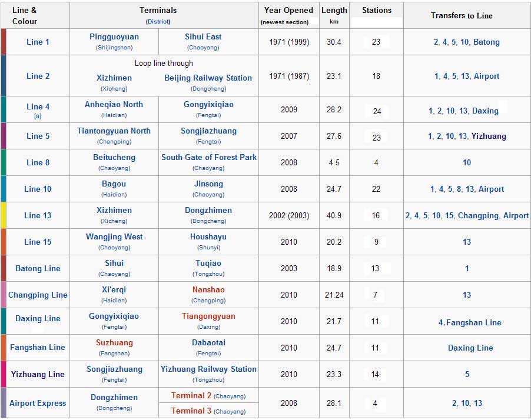Viewport: 531px width, 420px height.
Task: Open the Yizhuang Railway Station link
Action: [208, 369]
